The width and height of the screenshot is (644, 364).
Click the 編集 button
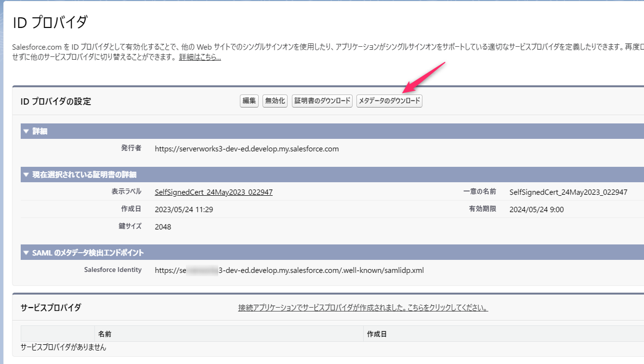(249, 101)
